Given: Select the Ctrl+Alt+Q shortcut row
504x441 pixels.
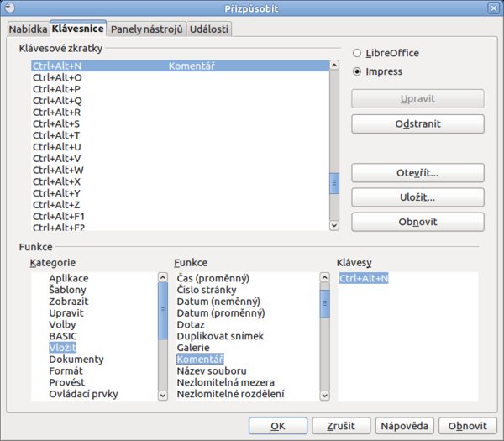Looking at the screenshot, I should [x=180, y=101].
